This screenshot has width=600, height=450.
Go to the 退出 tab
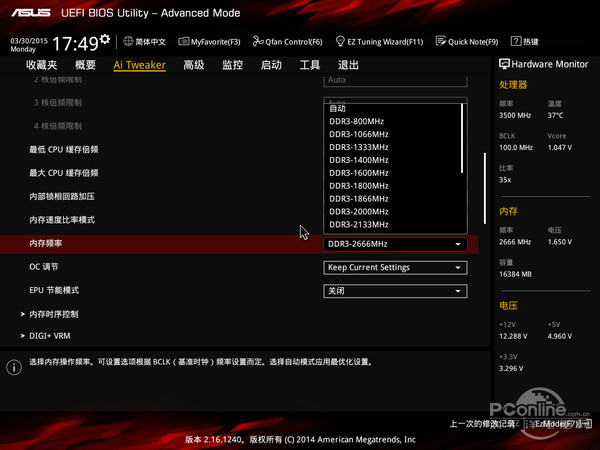pos(348,65)
